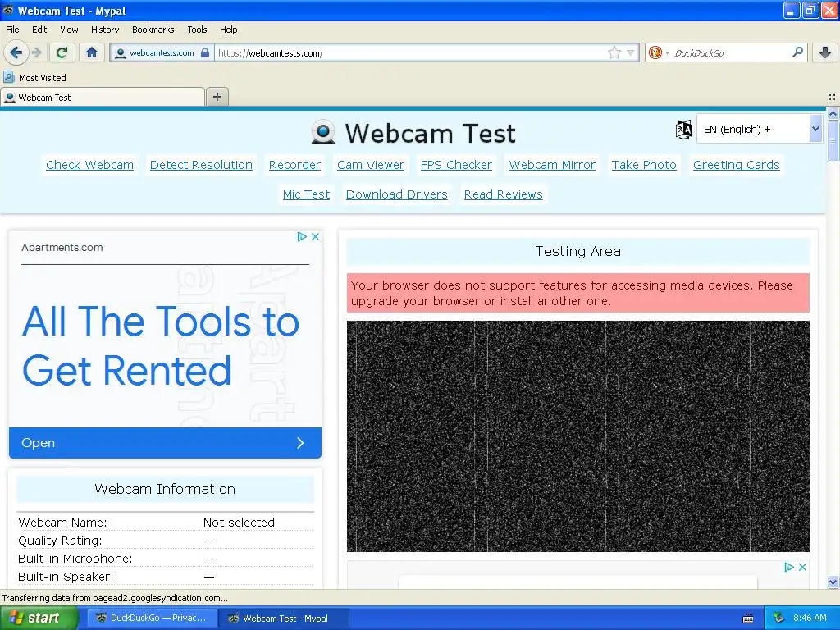The image size is (840, 630).
Task: Click the search magnifier in DuckDuckGo box
Action: (x=797, y=52)
